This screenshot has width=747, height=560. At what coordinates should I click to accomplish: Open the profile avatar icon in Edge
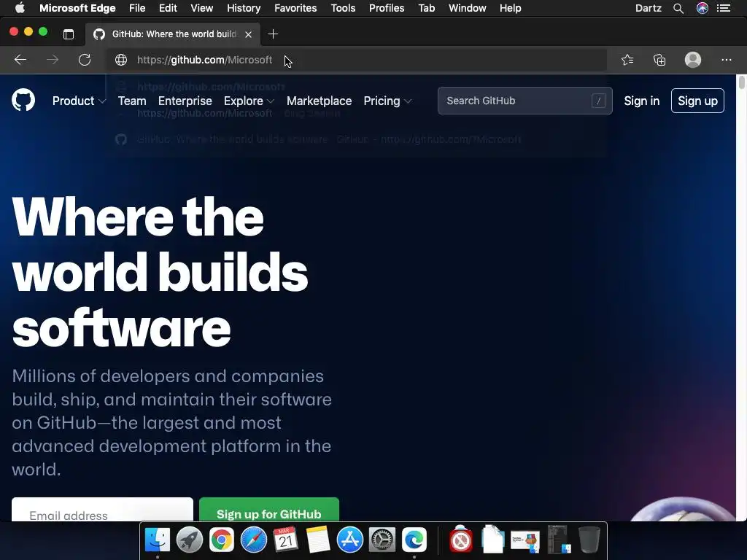pos(693,60)
